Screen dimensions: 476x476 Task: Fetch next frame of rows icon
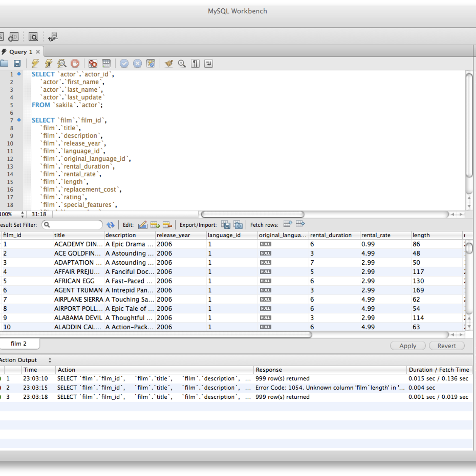(288, 224)
